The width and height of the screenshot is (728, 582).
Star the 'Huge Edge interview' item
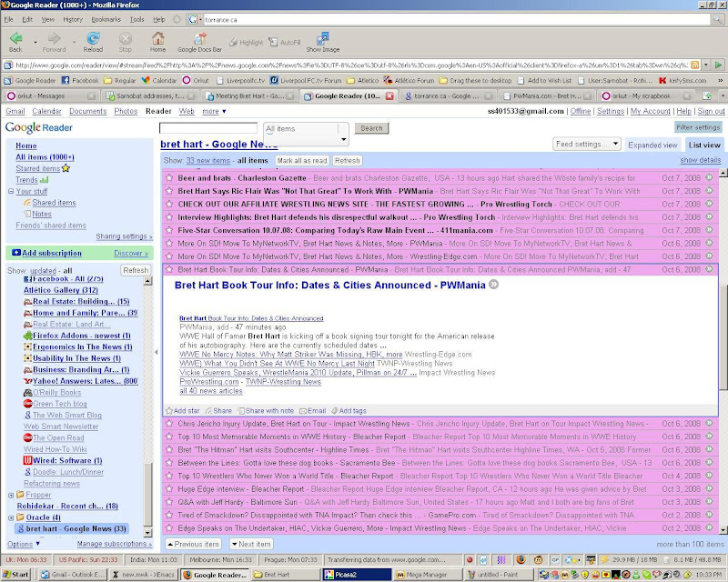click(169, 488)
